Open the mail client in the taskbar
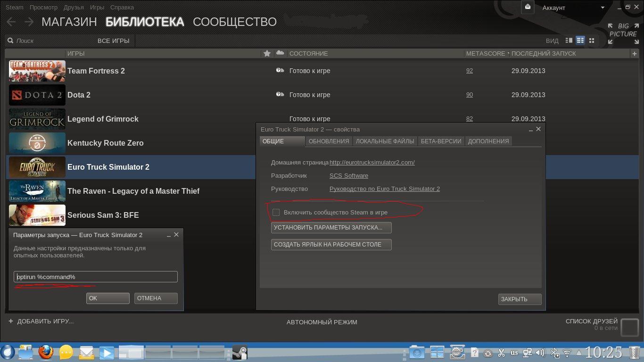The width and height of the screenshot is (644, 362). (x=87, y=352)
